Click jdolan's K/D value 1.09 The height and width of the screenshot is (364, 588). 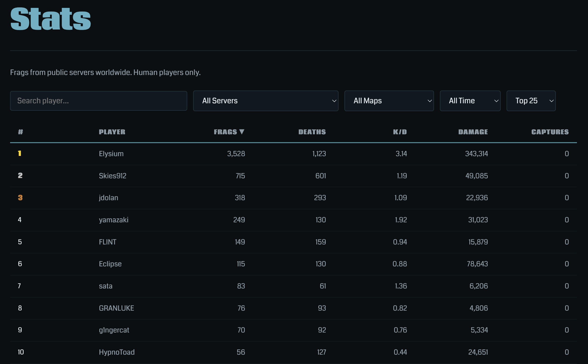point(401,198)
